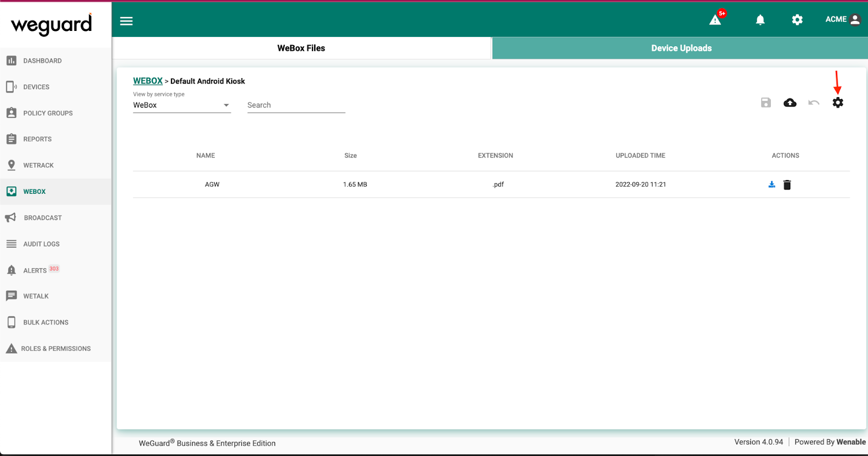Viewport: 868px width, 456px height.
Task: Select the AGW file name
Action: [212, 185]
